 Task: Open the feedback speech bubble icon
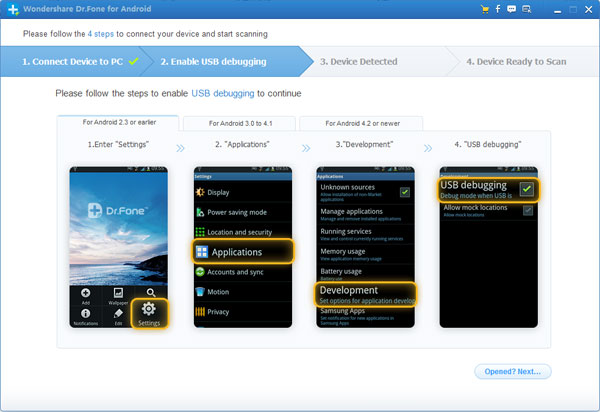pos(511,9)
